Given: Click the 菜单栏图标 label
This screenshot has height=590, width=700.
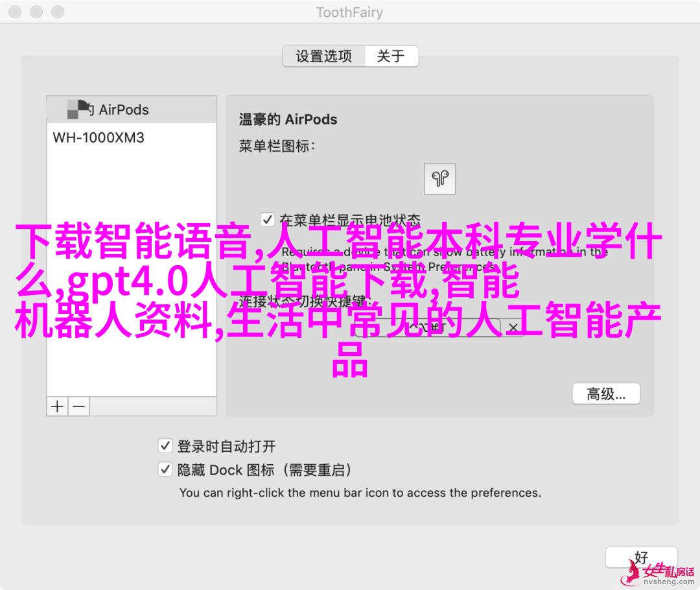Looking at the screenshot, I should pos(277,146).
